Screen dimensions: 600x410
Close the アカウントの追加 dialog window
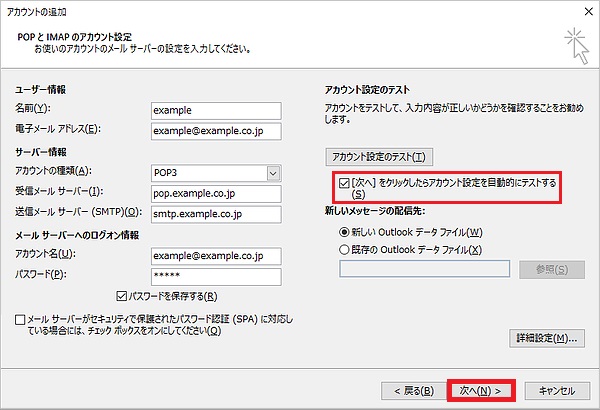[x=583, y=10]
